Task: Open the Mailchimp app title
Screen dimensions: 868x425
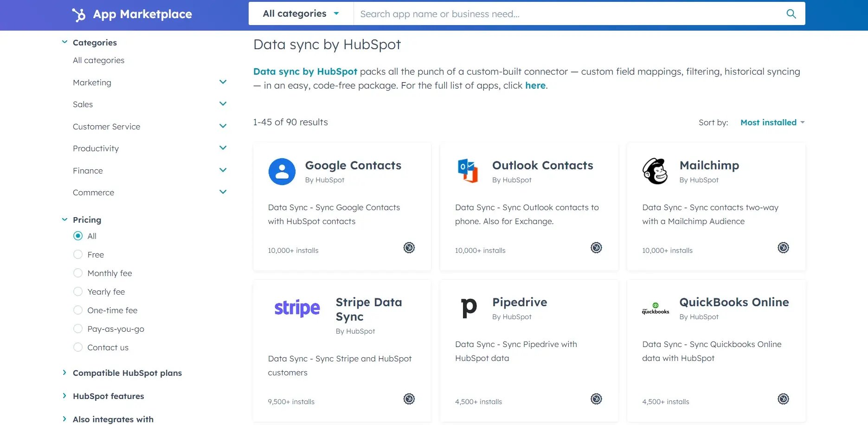Action: point(709,166)
